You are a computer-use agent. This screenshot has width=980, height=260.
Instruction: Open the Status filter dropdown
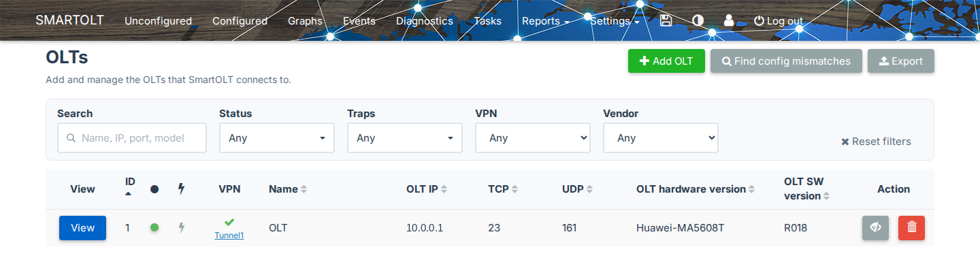coord(276,137)
